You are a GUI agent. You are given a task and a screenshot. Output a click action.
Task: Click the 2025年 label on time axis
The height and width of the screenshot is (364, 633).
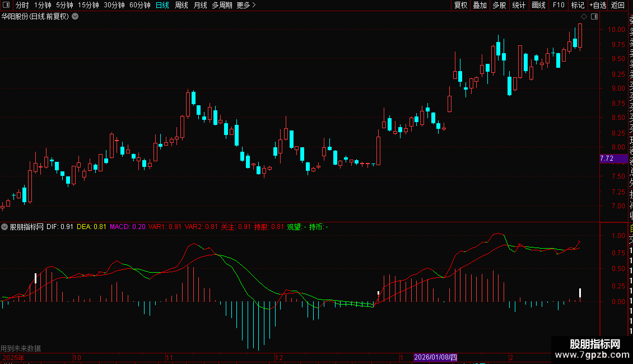click(x=13, y=357)
